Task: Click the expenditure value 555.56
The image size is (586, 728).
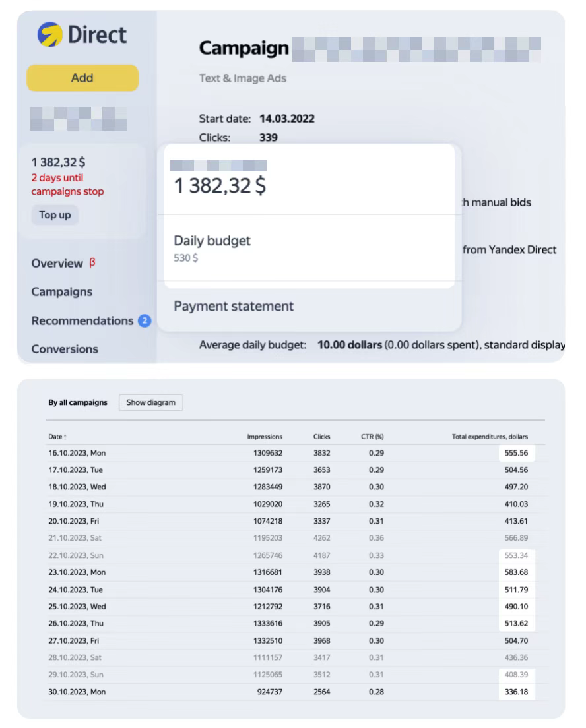Action: pos(516,453)
